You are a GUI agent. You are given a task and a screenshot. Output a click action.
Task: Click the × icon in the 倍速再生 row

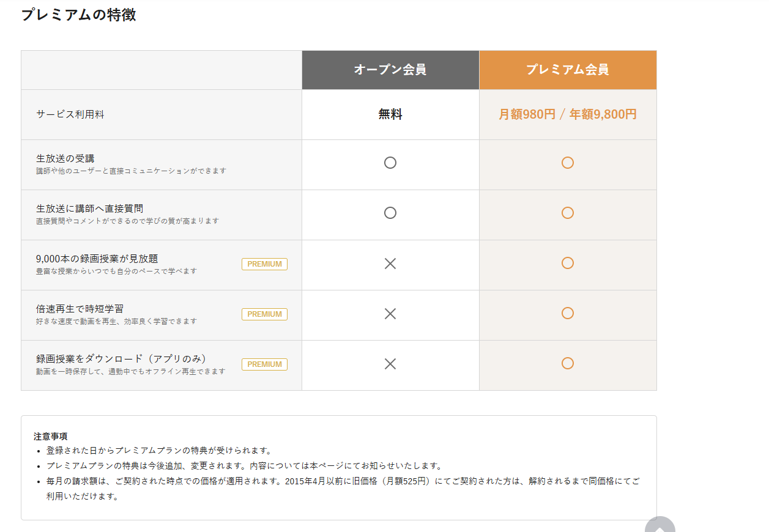pyautogui.click(x=390, y=313)
